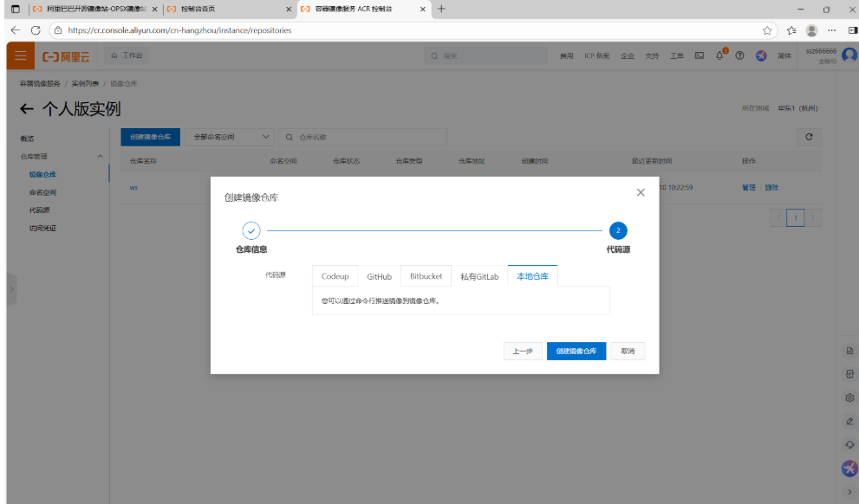Viewport: 859px width, 504px height.
Task: Open the ws repository link
Action: point(133,188)
